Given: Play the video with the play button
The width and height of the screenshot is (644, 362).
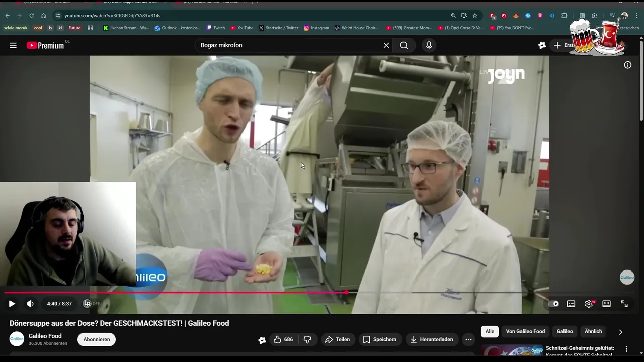Looking at the screenshot, I should (12, 304).
